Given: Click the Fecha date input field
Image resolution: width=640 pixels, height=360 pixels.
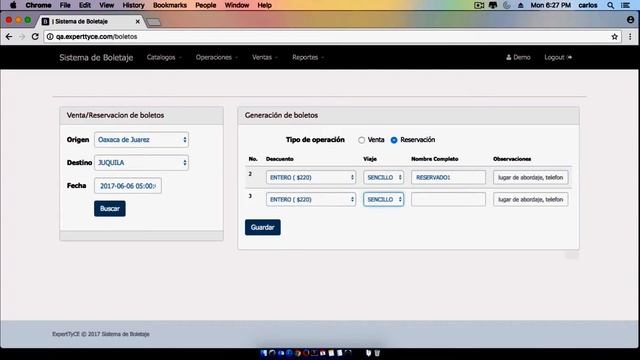Looking at the screenshot, I should tap(128, 186).
